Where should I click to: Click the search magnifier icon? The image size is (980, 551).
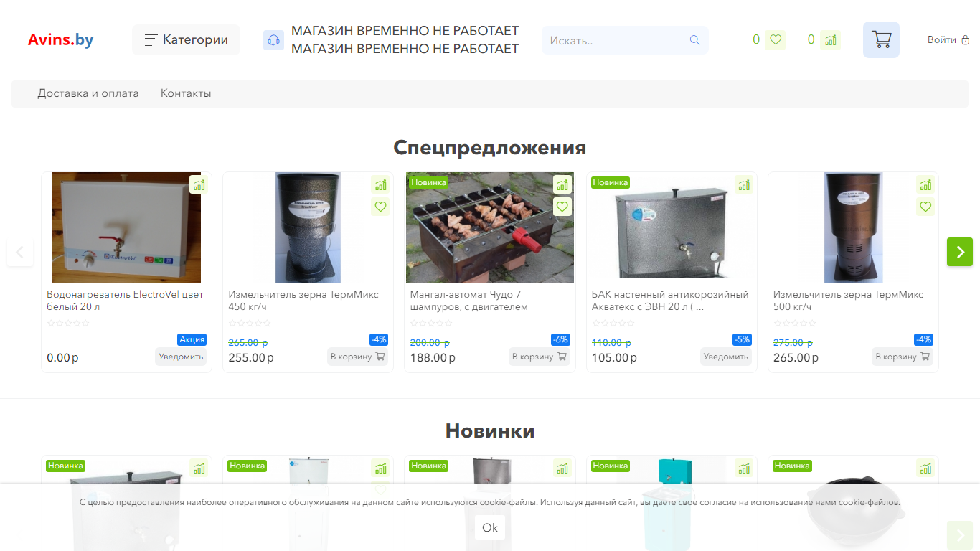[694, 40]
